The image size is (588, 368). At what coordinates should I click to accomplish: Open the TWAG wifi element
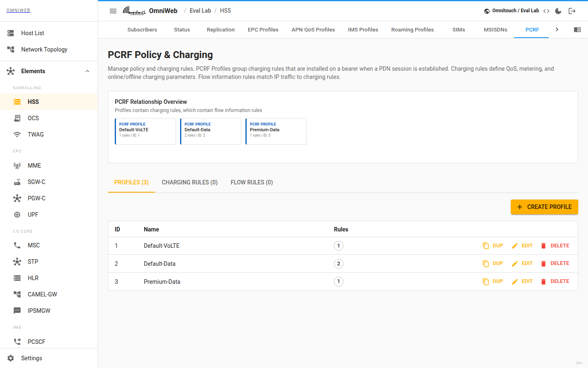coord(49,135)
